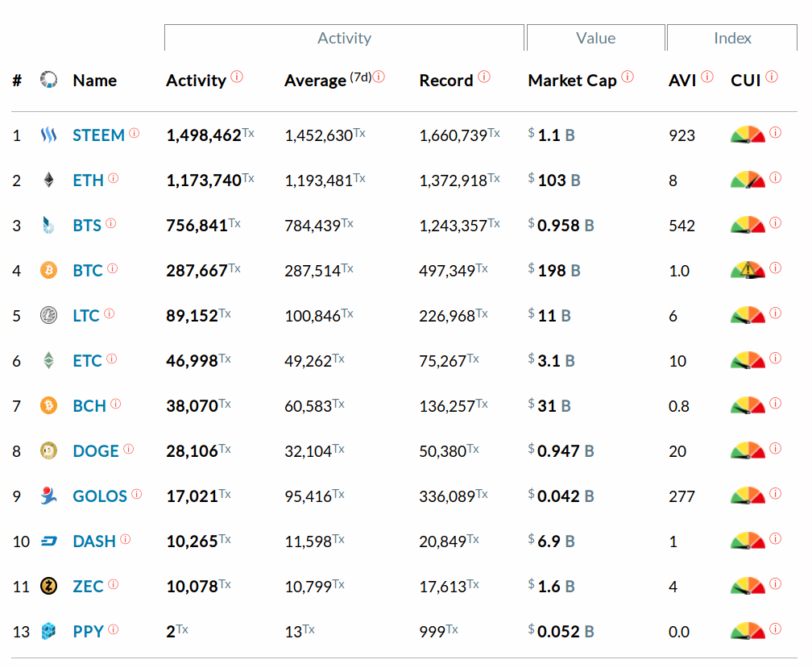Viewport: 812px width, 668px height.
Task: Click ETH's CUI gauge icon
Action: [748, 180]
